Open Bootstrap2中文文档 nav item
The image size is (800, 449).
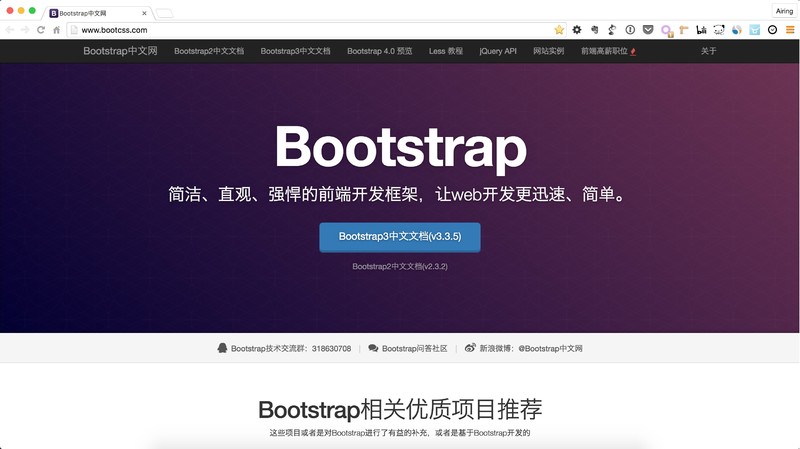[x=209, y=51]
